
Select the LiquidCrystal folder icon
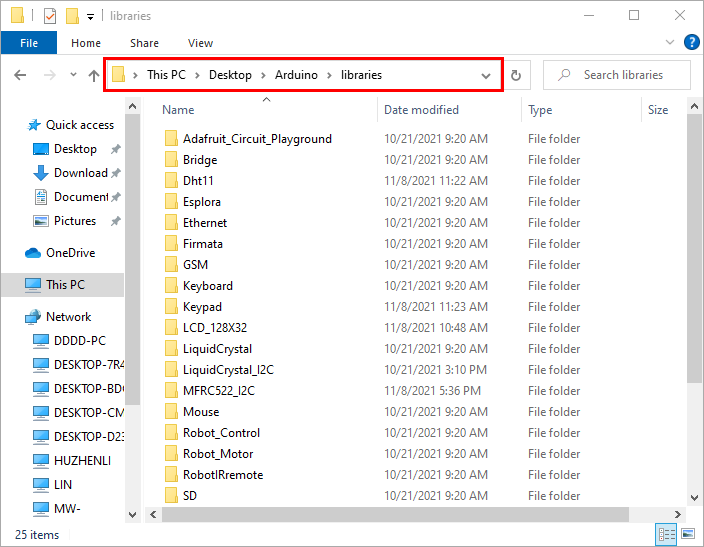[171, 349]
